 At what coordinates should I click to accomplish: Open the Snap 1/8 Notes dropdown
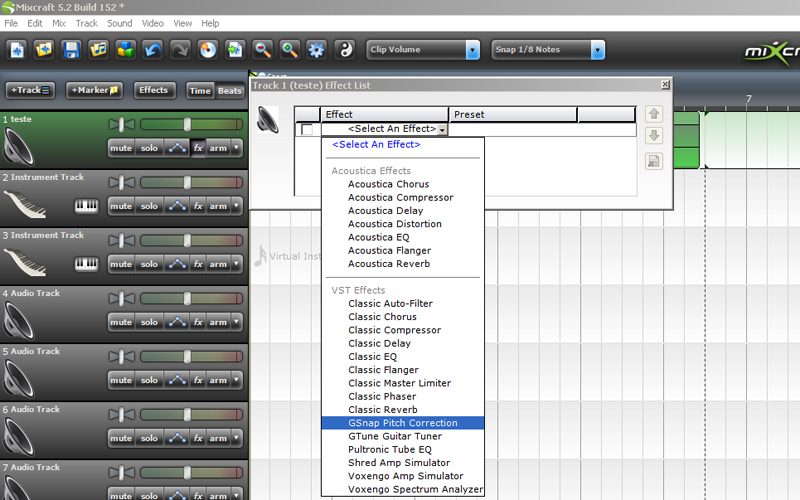click(x=598, y=50)
